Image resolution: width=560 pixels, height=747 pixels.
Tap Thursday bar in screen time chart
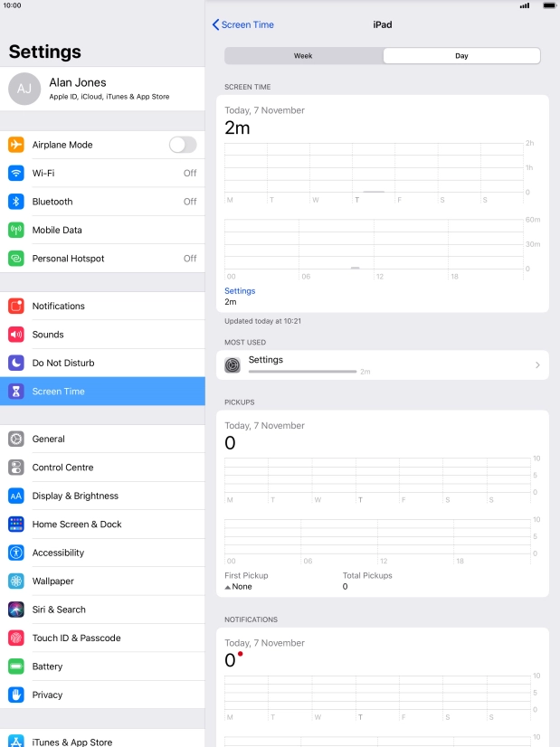click(x=374, y=192)
